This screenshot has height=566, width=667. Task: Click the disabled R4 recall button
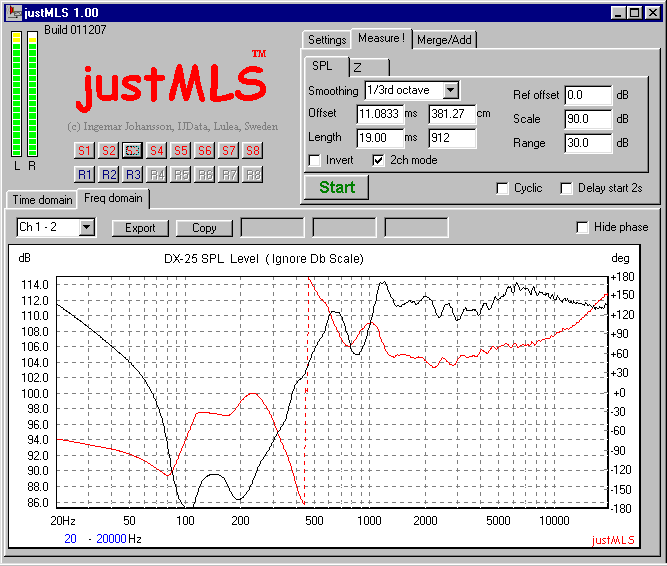(157, 175)
